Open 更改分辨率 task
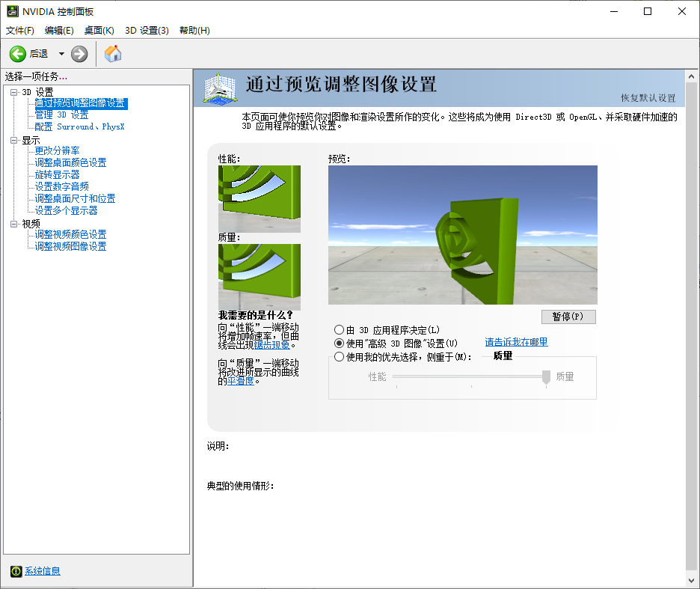700x589 pixels. (x=57, y=150)
